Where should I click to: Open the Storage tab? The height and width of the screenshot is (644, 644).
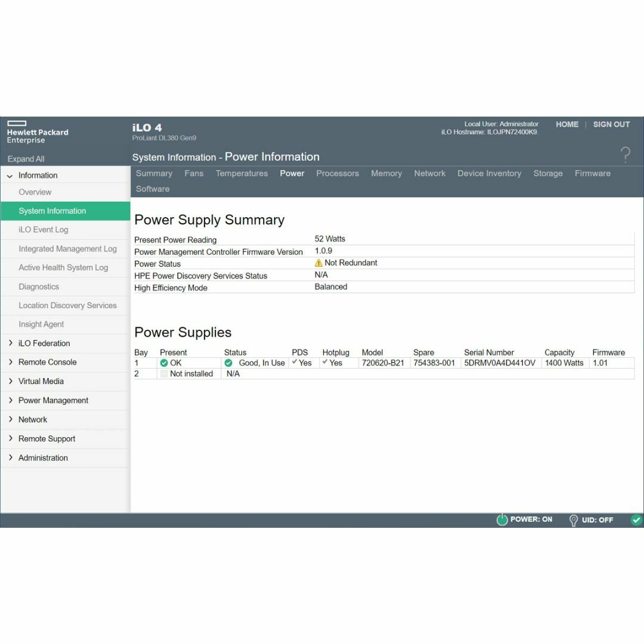[548, 174]
